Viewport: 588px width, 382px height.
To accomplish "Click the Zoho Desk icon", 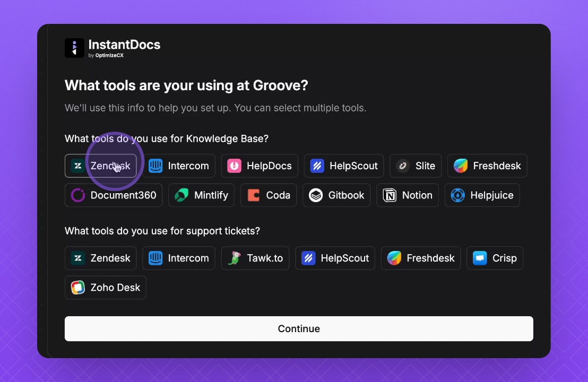I will coord(78,287).
